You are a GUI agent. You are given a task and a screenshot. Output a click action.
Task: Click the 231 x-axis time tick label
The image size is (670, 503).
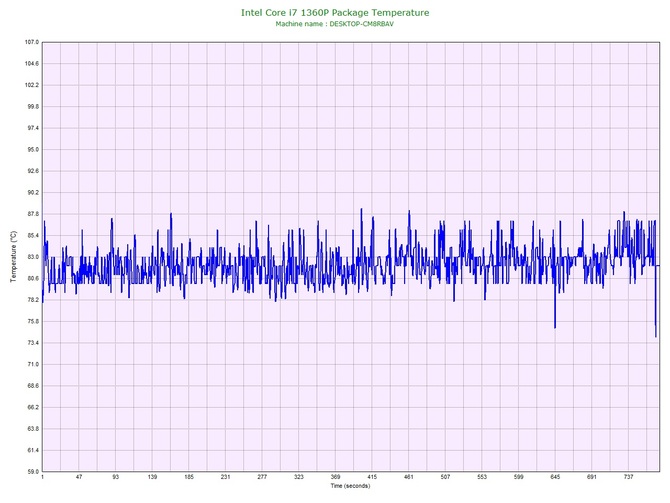click(x=226, y=477)
